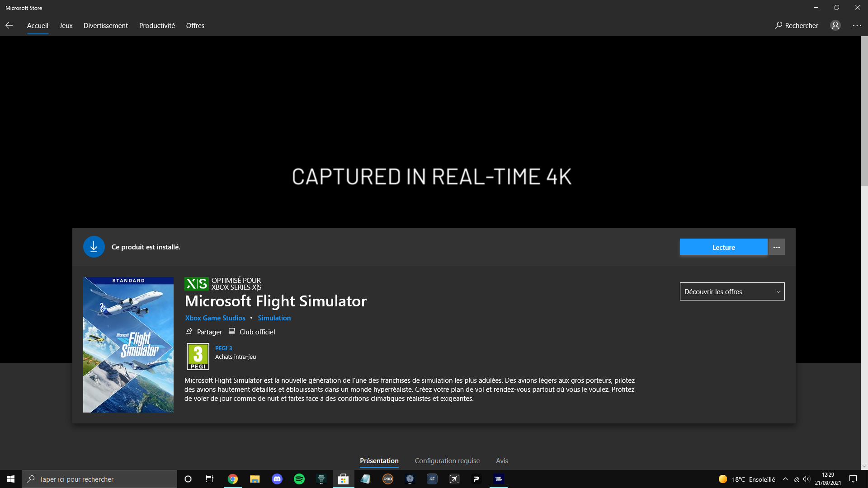Show hidden system tray icons chevron
This screenshot has height=488, width=868.
click(785, 479)
